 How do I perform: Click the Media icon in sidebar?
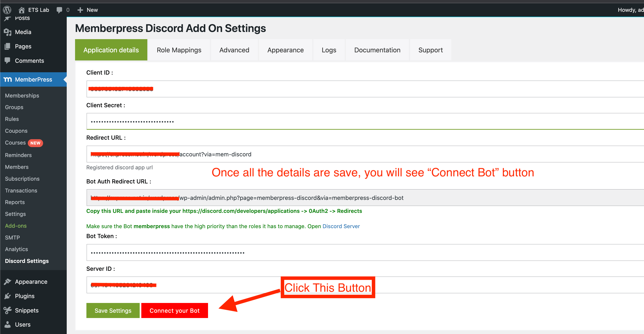(x=7, y=32)
